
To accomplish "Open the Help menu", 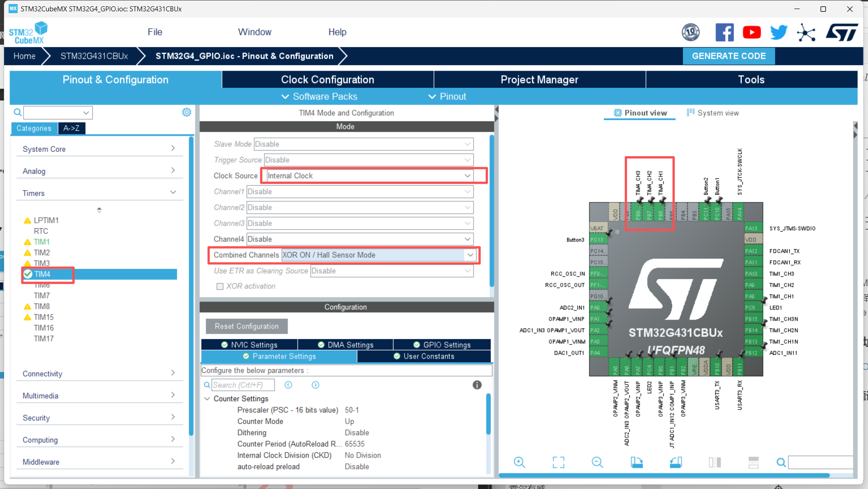I will pyautogui.click(x=337, y=32).
